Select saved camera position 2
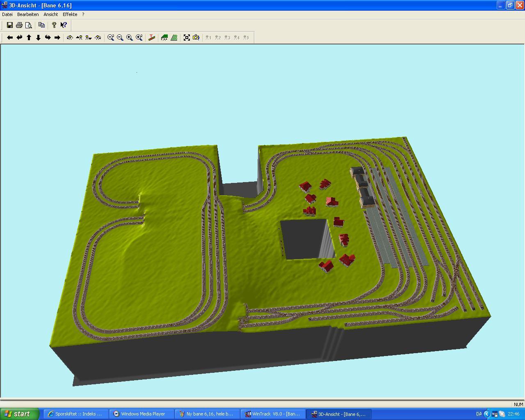 218,37
